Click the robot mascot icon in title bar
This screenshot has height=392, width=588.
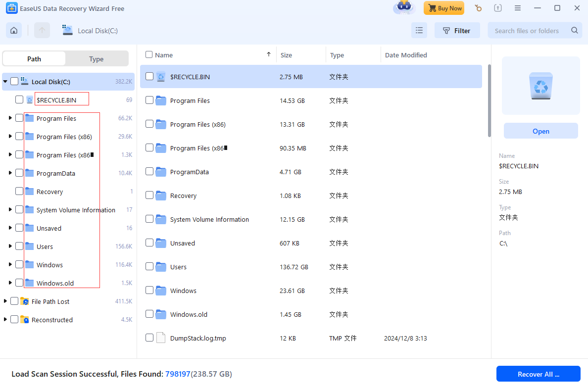pyautogui.click(x=404, y=7)
